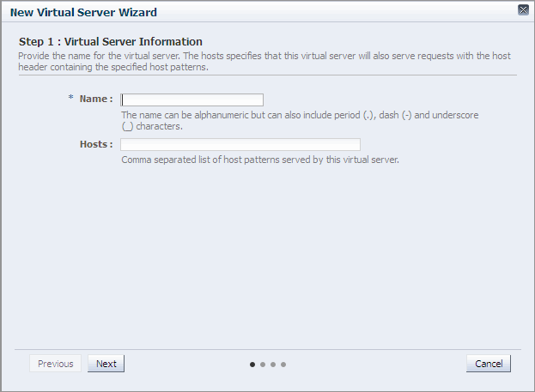The width and height of the screenshot is (535, 392).
Task: Click the 'Hosts :' field label
Action: 96,144
